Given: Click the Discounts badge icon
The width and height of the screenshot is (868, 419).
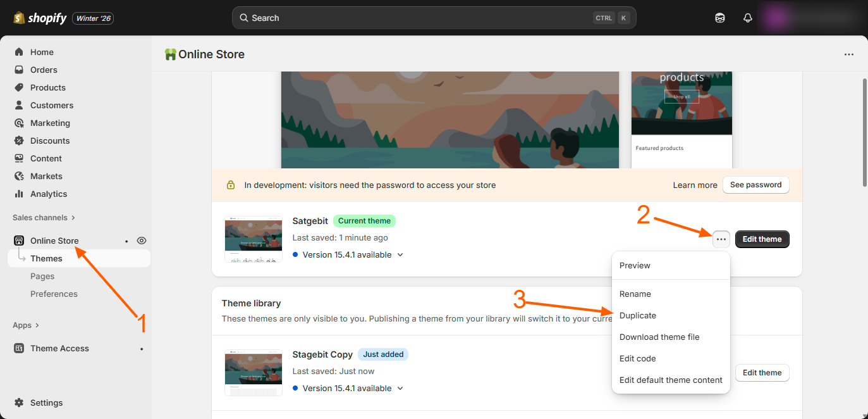Looking at the screenshot, I should pos(19,141).
